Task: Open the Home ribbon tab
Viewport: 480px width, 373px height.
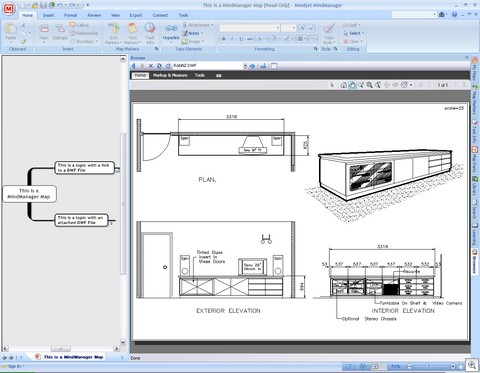Action: [27, 15]
